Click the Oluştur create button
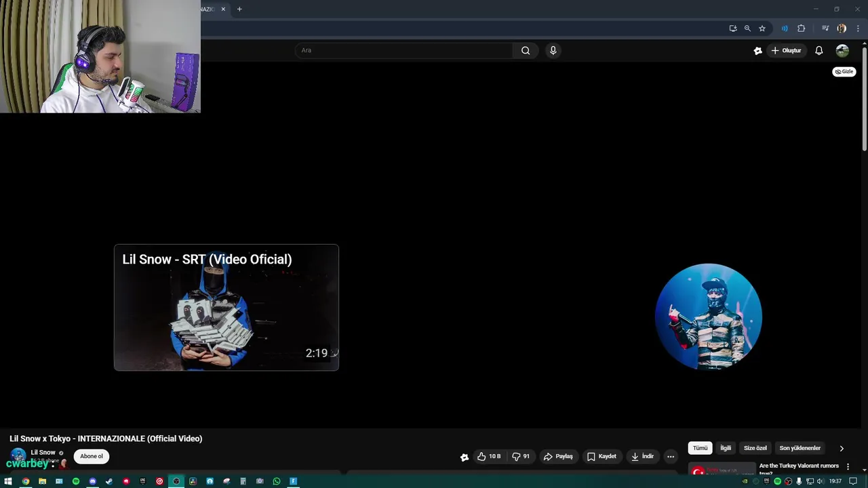This screenshot has width=868, height=488. (786, 50)
